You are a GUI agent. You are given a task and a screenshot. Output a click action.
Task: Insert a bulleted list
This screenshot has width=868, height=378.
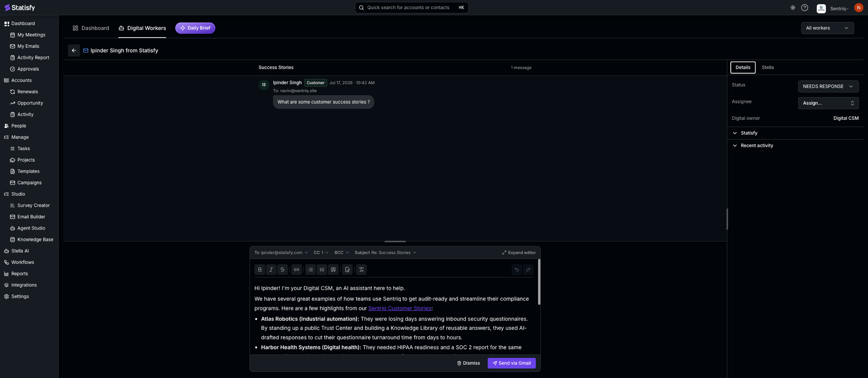coord(310,270)
